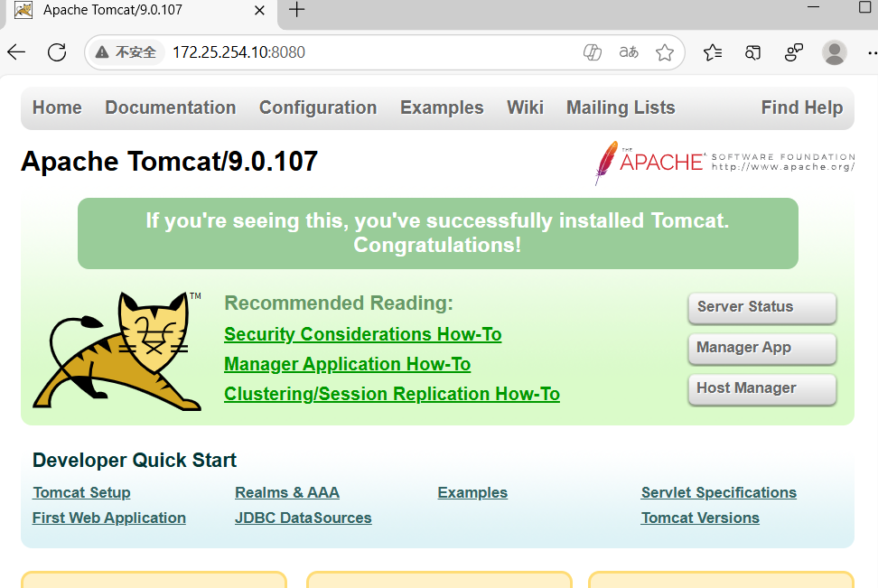The width and height of the screenshot is (878, 588).
Task: Open a new tab with plus icon
Action: 297,10
